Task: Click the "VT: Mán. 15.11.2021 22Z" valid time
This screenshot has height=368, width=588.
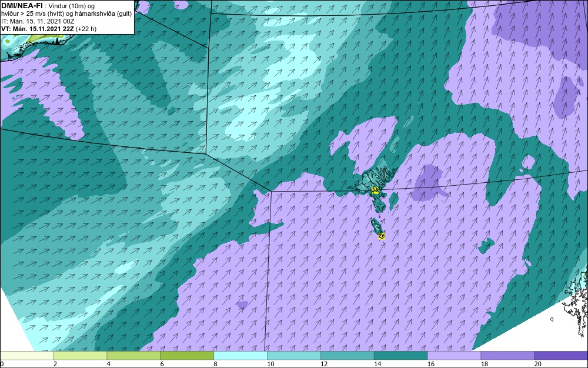Action: tap(38, 29)
